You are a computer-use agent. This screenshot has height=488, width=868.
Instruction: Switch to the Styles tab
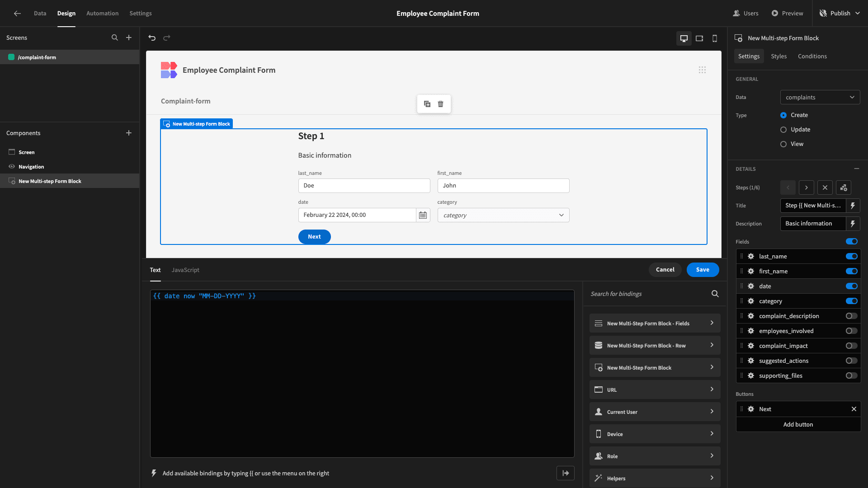pyautogui.click(x=778, y=56)
